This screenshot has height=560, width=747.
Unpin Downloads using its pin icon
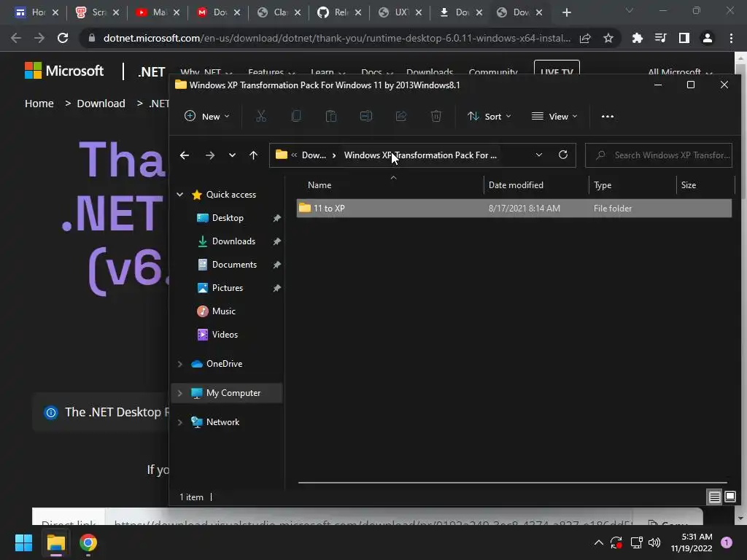276,241
